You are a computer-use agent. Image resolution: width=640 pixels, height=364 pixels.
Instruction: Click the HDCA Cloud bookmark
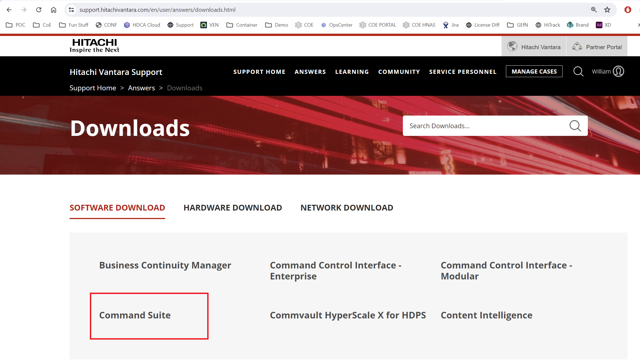click(142, 25)
